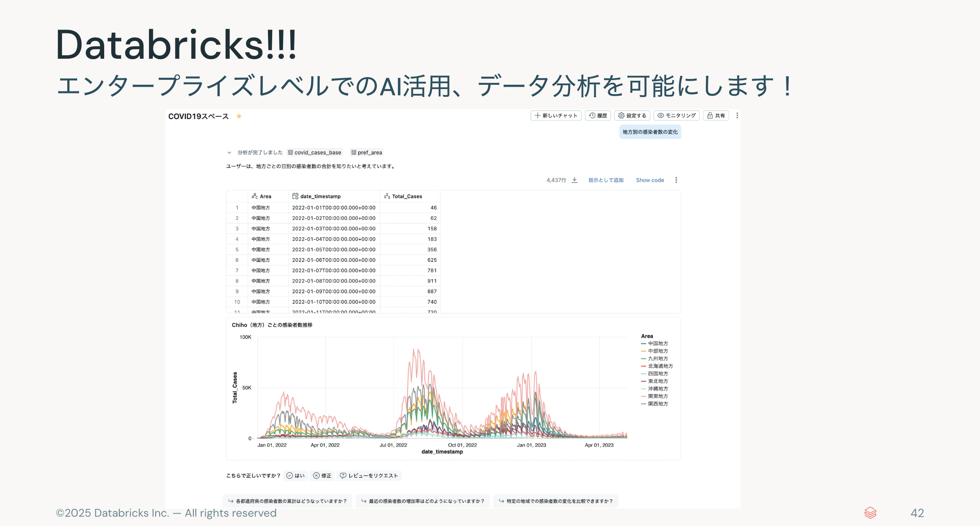Open the covid_cases_base table chip
The image size is (980, 526).
(x=315, y=153)
